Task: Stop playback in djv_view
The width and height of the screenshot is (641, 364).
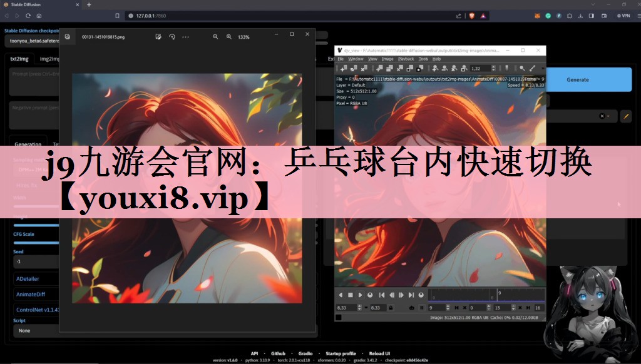Action: coord(351,295)
